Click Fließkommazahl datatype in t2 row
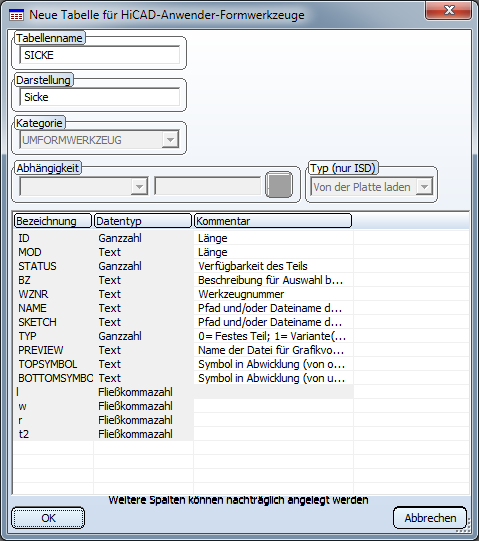This screenshot has width=479, height=541. 135,434
